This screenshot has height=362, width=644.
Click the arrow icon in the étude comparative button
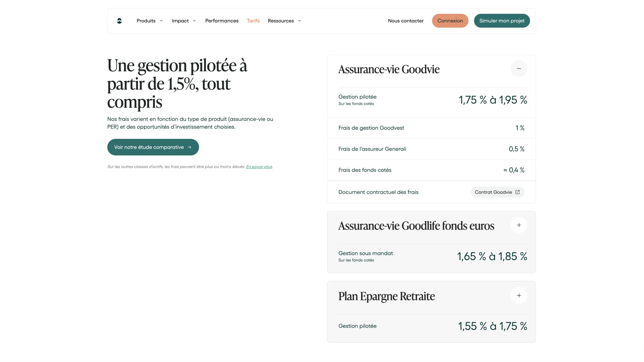189,147
